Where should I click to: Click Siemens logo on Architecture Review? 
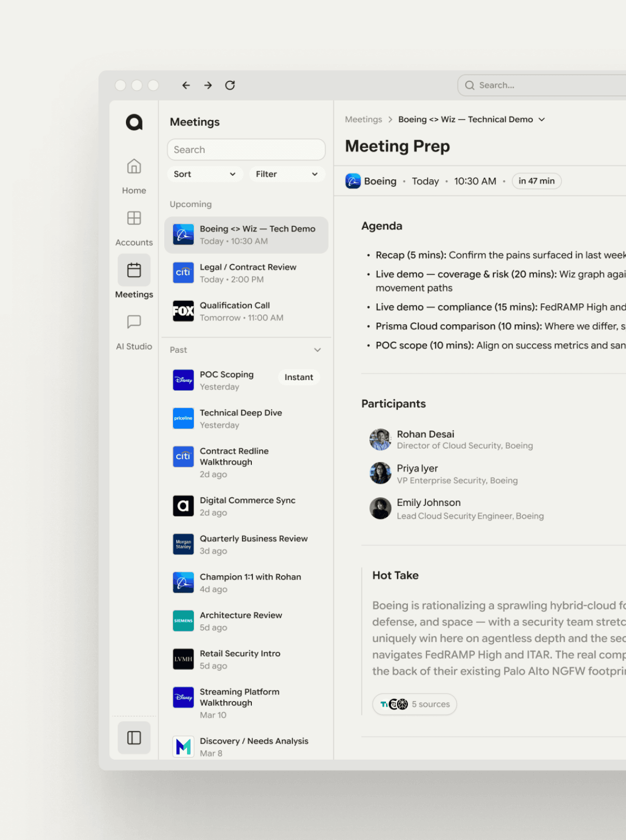click(x=183, y=621)
